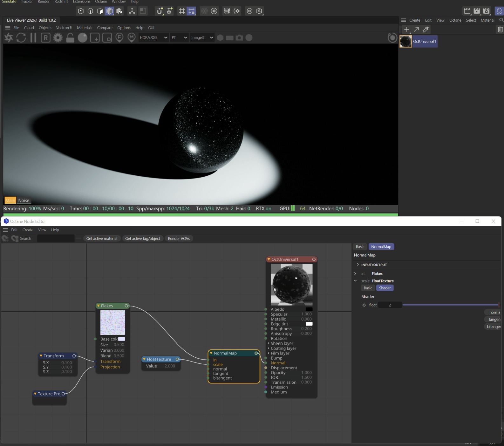
Task: Click the float value slider track
Action: (450, 305)
